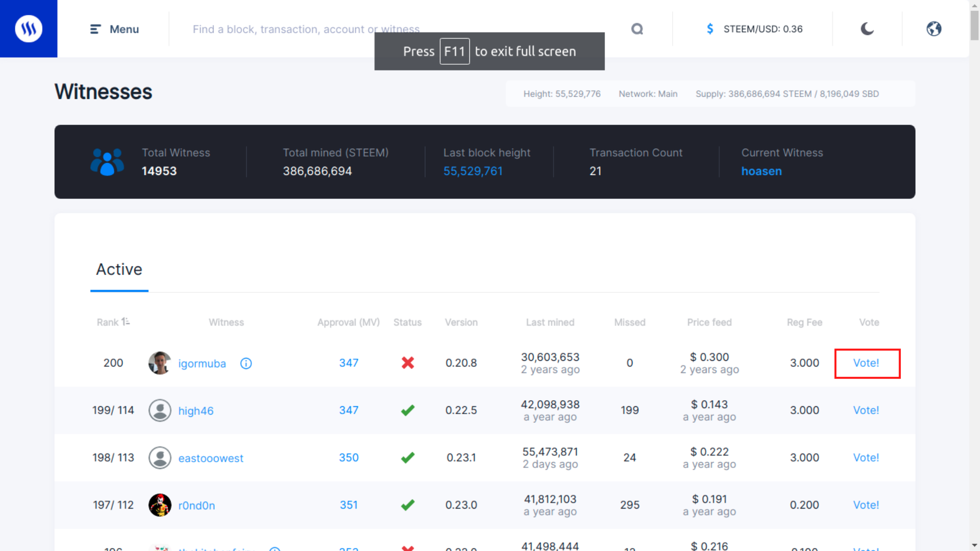980x551 pixels.
Task: Click igormuba's approval value 347
Action: [x=349, y=363]
